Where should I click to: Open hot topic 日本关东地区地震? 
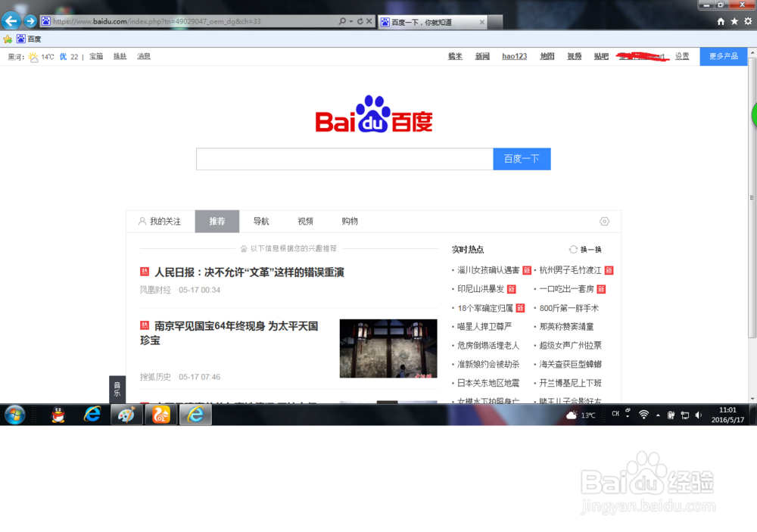pos(488,383)
